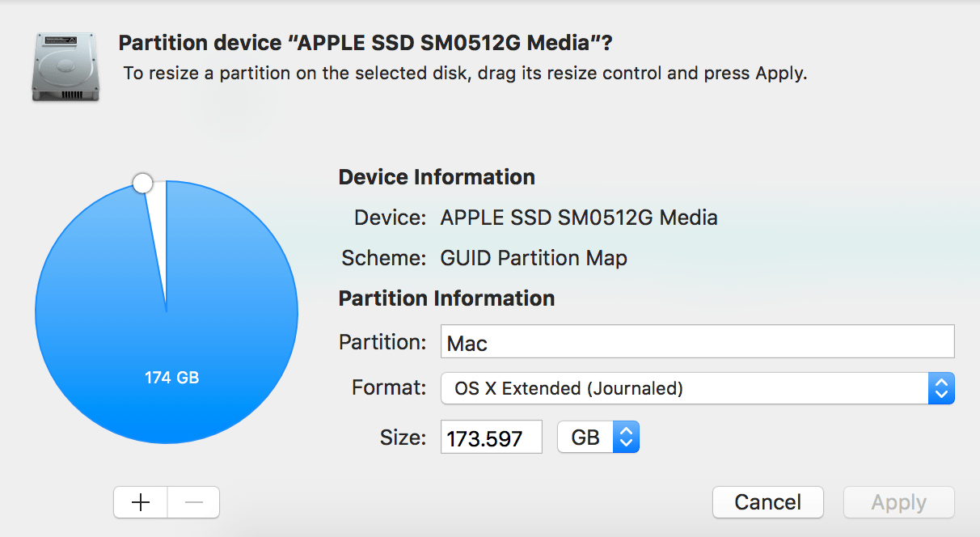The image size is (980, 537).
Task: Click the partition resize control handle
Action: 142,183
